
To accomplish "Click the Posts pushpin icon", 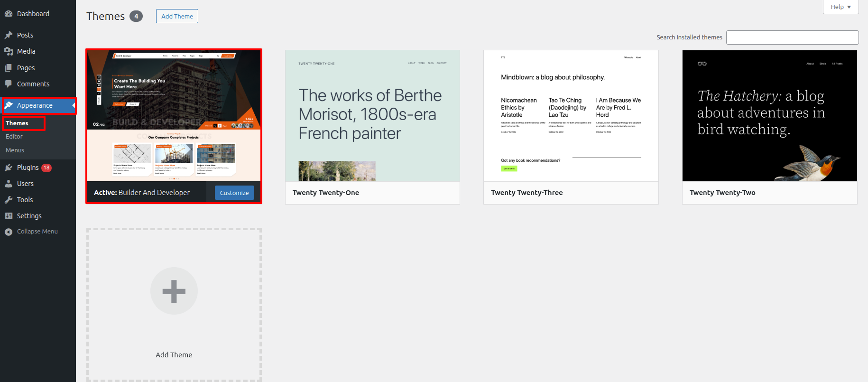I will [9, 35].
